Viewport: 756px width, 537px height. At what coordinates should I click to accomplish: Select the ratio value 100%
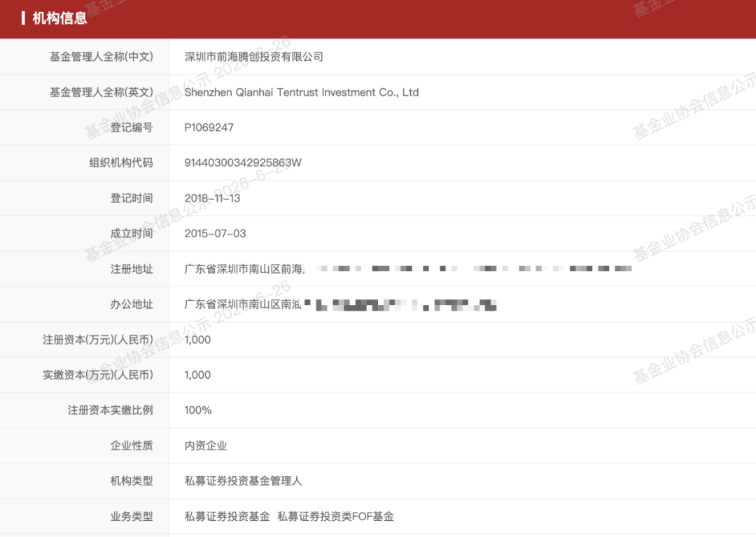point(198,410)
